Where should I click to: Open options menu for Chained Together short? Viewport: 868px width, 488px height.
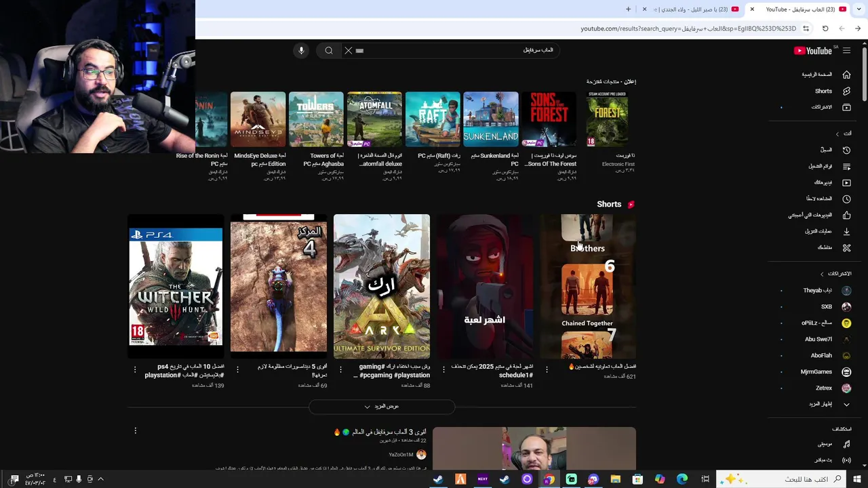point(547,369)
